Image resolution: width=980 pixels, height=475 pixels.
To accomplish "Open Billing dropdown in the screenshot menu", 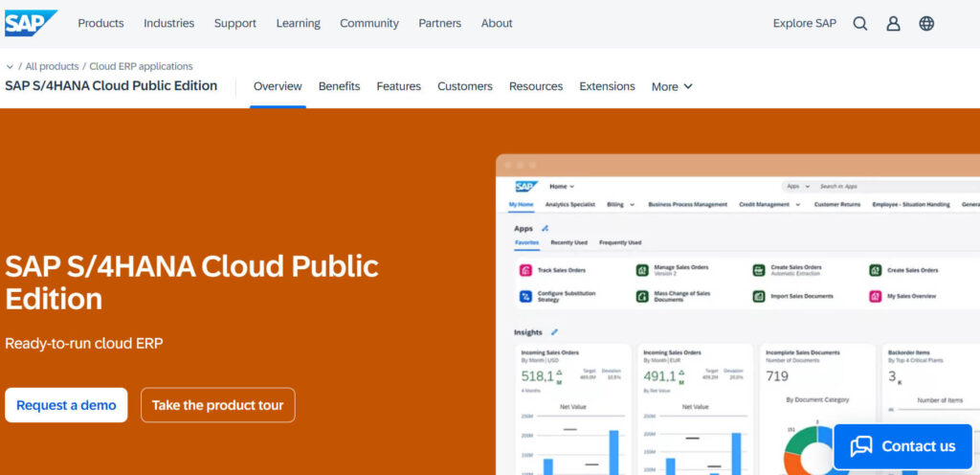I will pos(620,204).
